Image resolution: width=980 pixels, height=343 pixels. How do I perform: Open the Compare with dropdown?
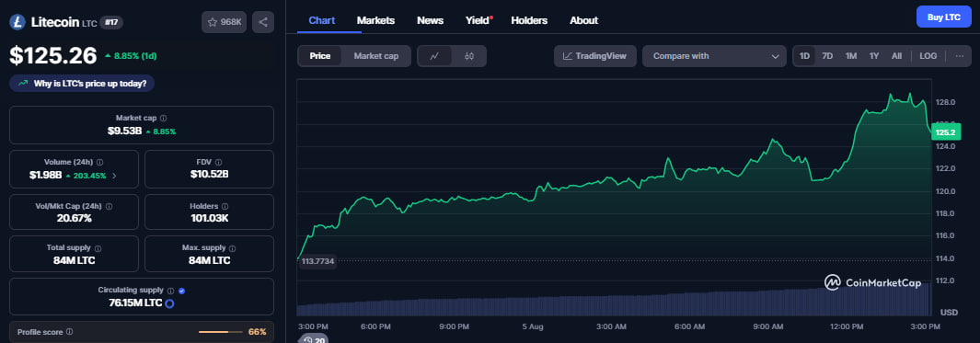click(714, 55)
